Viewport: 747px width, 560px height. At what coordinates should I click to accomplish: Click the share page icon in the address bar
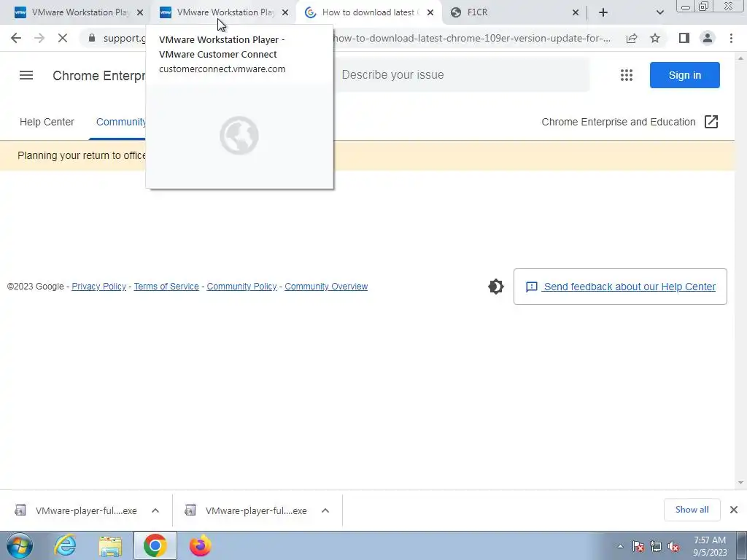pos(632,38)
